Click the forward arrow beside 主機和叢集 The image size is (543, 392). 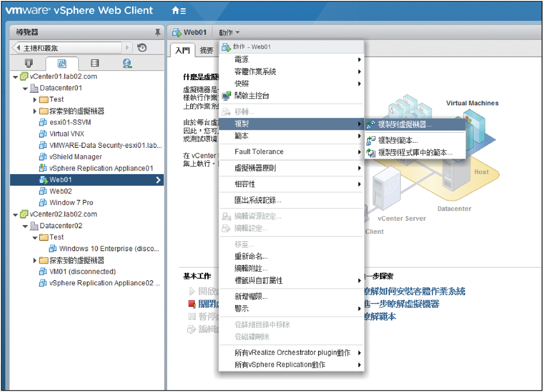127,47
